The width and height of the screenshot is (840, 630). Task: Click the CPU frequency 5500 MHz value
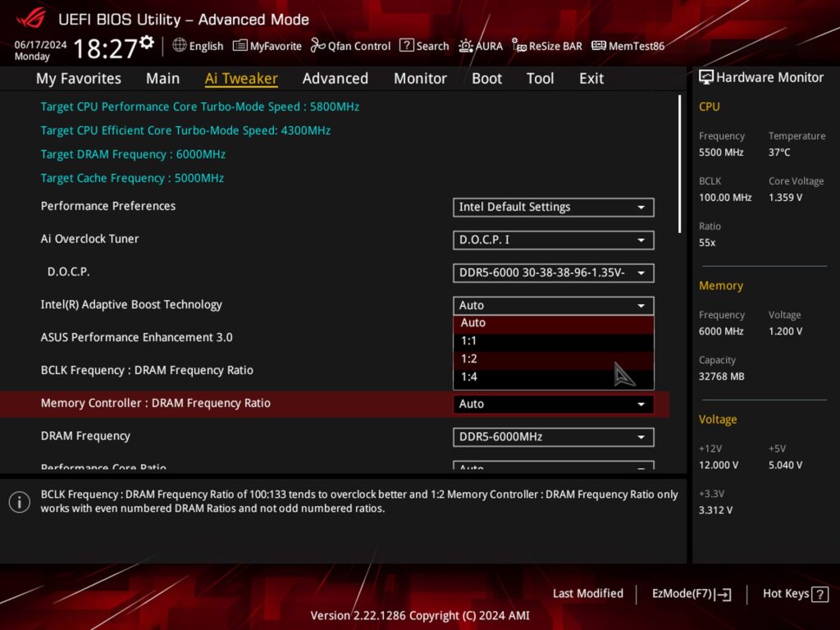click(721, 153)
